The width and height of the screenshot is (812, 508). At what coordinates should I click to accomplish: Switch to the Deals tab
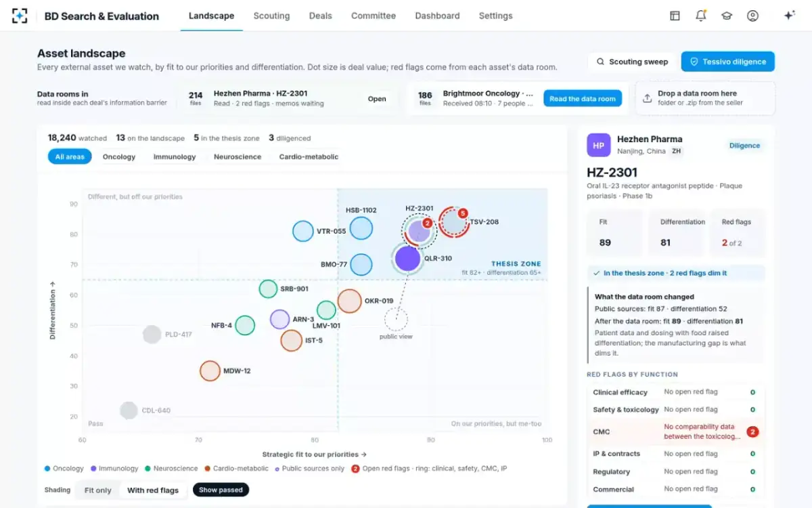point(320,16)
